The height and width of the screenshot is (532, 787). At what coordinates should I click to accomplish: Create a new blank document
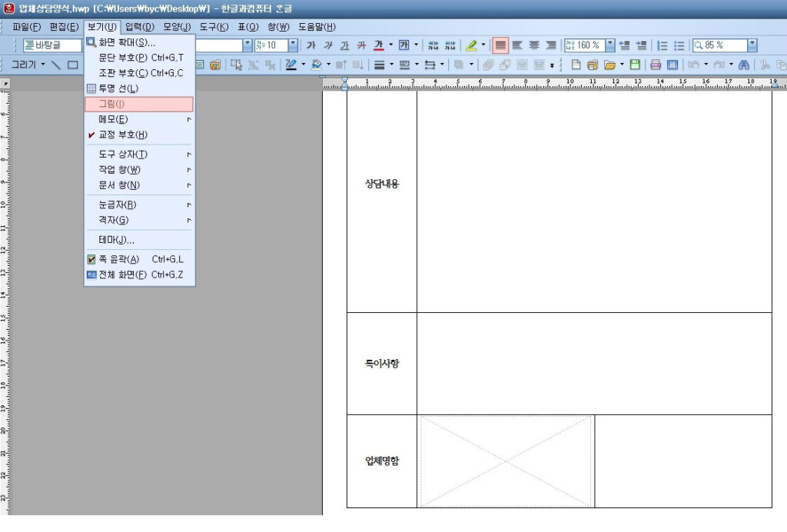(x=576, y=65)
